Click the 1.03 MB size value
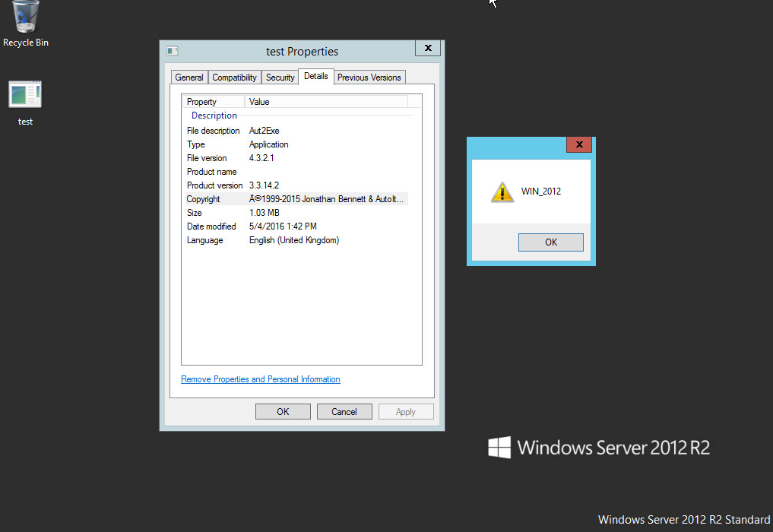773x532 pixels. (265, 213)
